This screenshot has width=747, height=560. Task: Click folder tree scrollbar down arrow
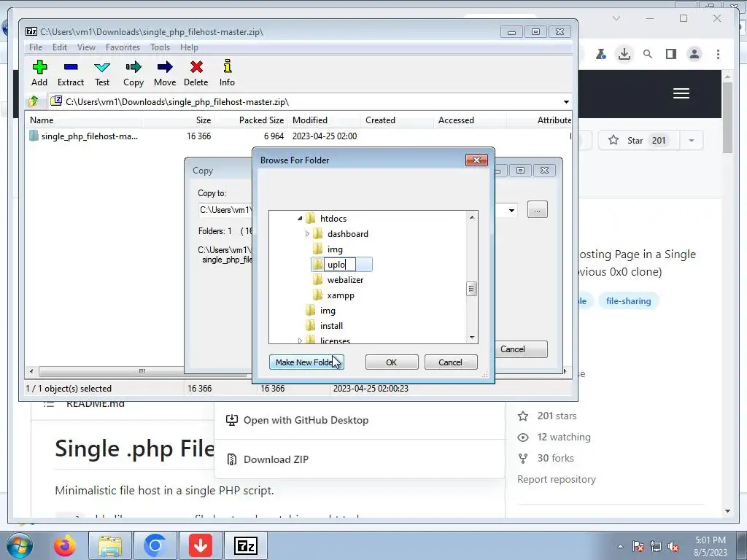coord(472,338)
